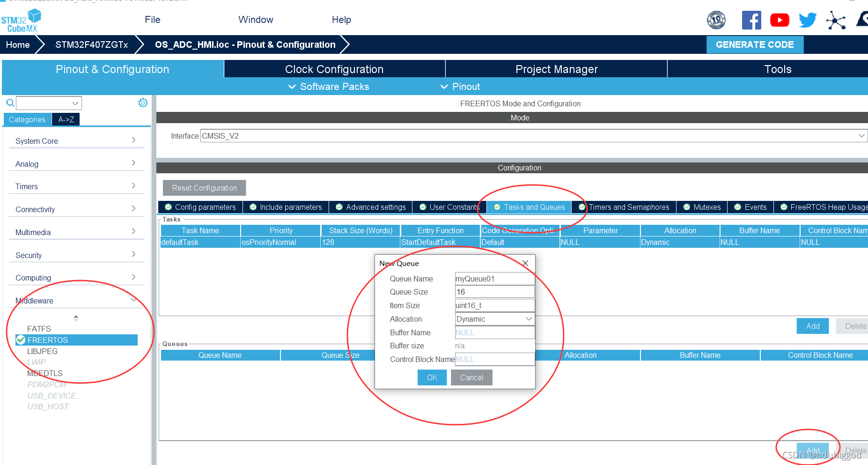
Task: Cancel the New Queue dialog
Action: 471,377
